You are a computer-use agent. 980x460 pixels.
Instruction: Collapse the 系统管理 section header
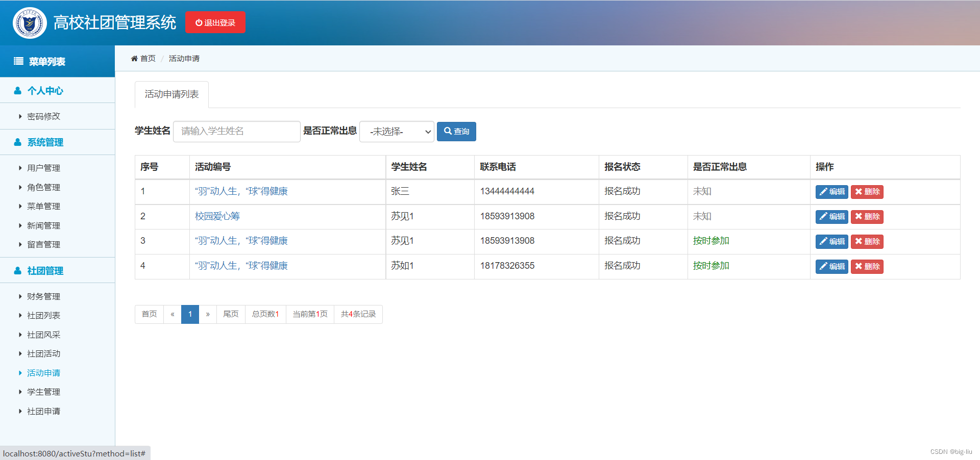click(57, 142)
